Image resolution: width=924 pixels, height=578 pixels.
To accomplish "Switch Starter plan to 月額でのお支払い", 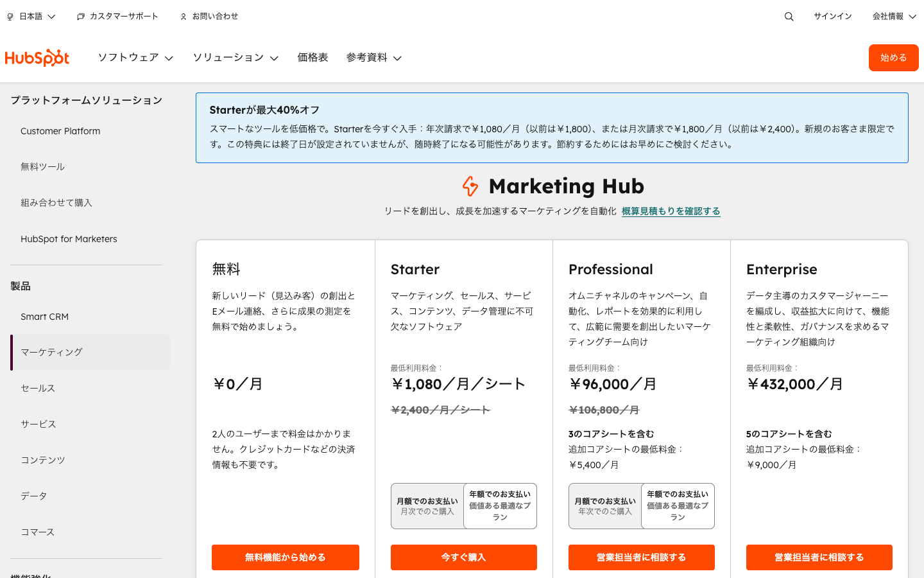I will coord(427,506).
